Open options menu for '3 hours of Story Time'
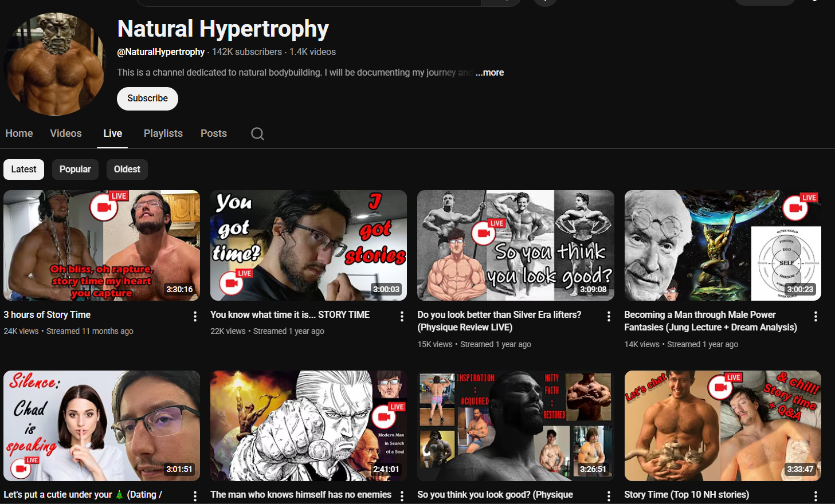 195,316
